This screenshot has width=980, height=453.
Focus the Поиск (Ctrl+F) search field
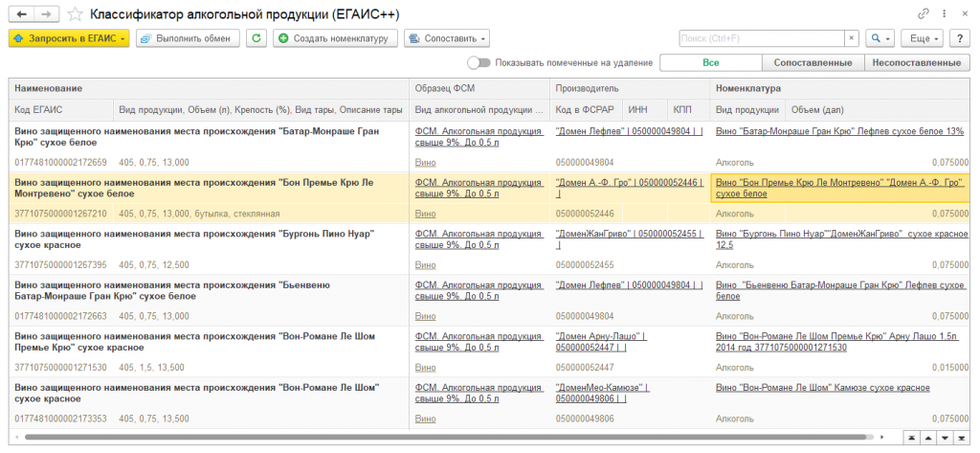pyautogui.click(x=762, y=38)
